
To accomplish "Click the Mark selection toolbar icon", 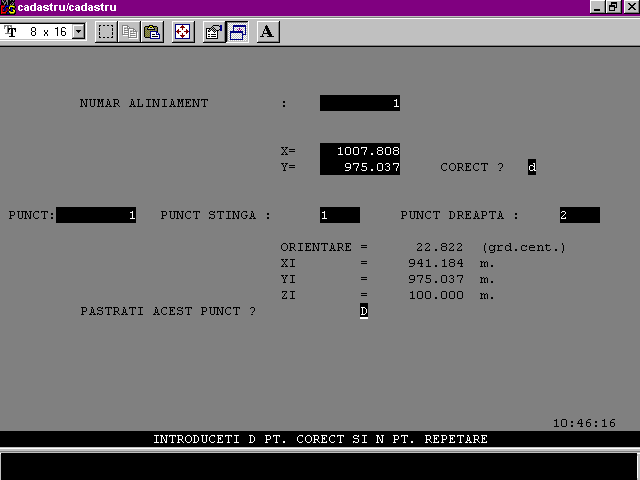I will pos(106,32).
